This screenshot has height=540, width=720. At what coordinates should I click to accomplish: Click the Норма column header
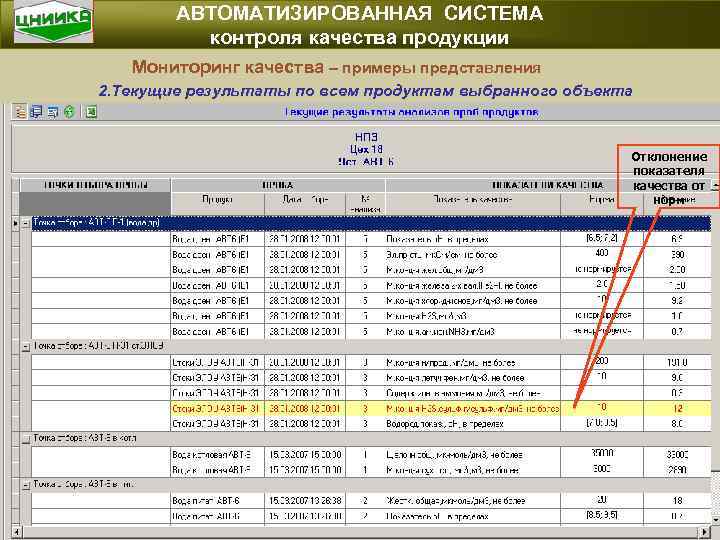tap(602, 203)
